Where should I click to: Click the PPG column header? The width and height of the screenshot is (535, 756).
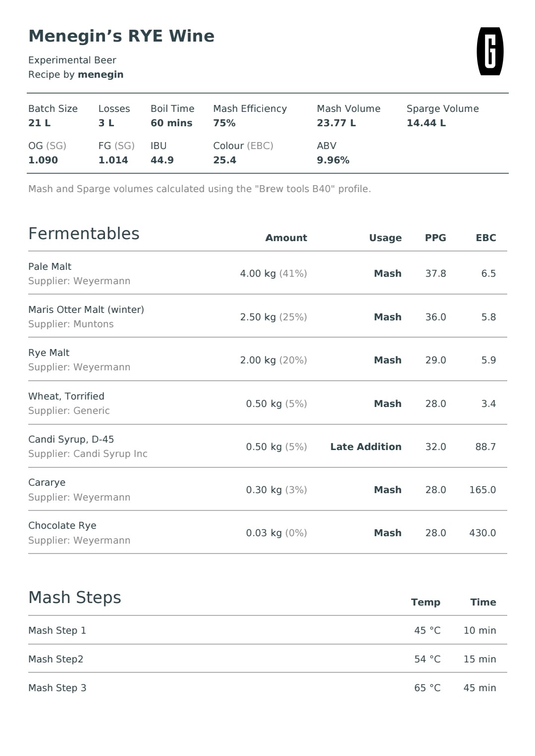click(x=435, y=238)
